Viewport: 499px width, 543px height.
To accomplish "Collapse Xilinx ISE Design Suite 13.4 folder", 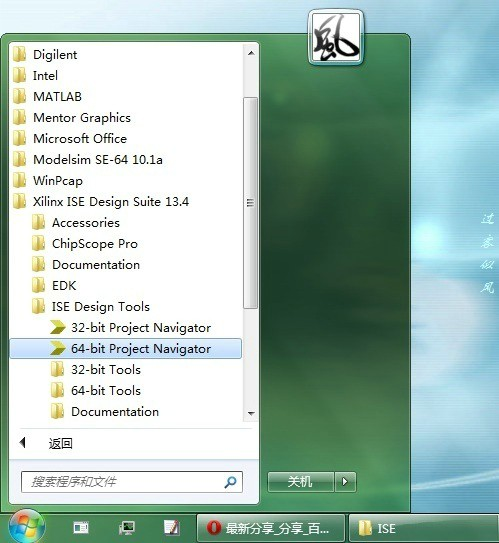I will (x=126, y=202).
